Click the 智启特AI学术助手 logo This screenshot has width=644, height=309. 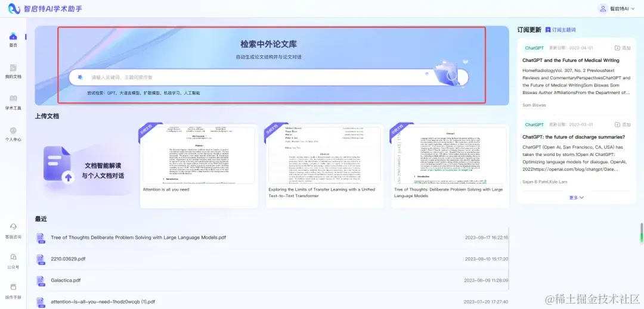point(45,8)
